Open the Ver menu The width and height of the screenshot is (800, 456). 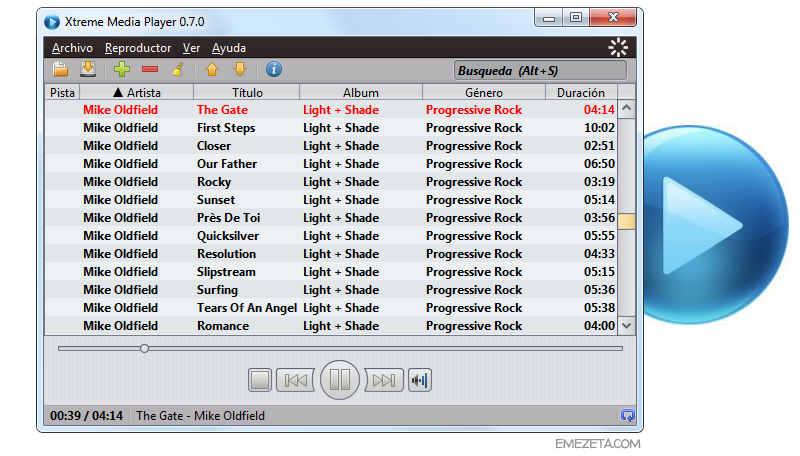point(191,48)
